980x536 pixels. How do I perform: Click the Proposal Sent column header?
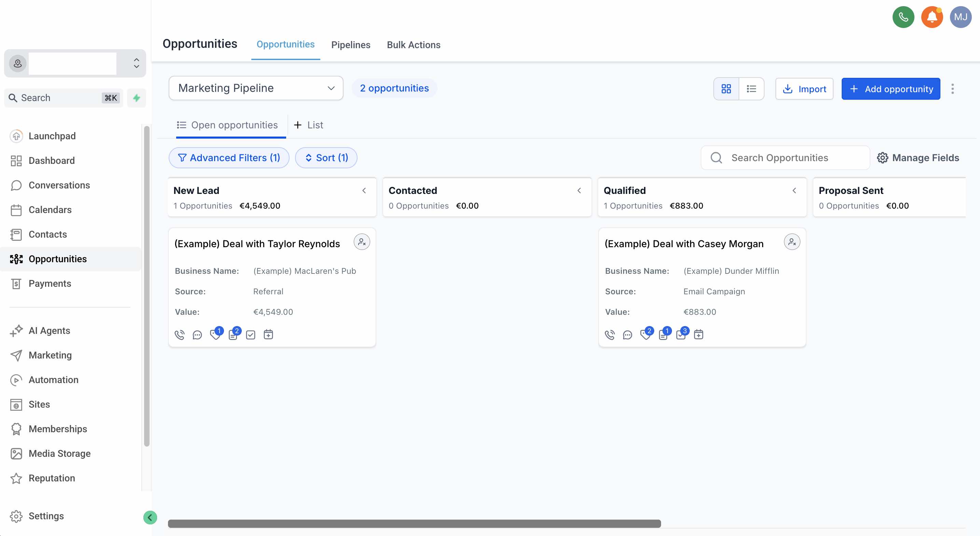point(889,197)
